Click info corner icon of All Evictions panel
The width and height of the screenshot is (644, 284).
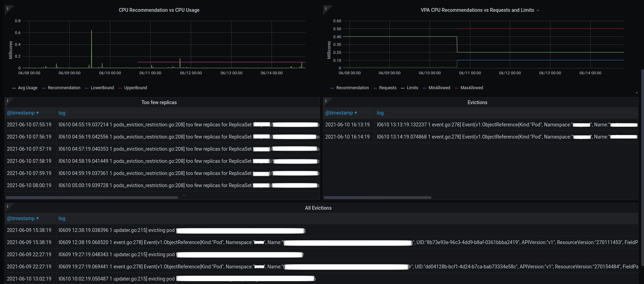click(x=8, y=206)
